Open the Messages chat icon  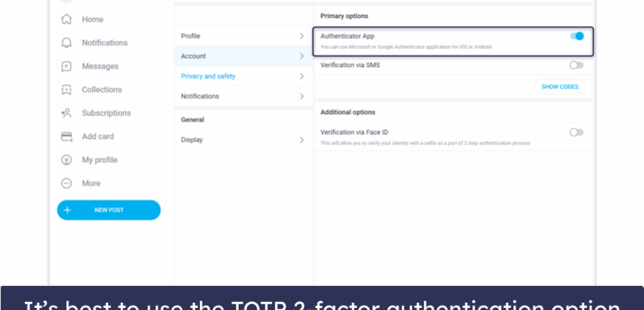66,66
